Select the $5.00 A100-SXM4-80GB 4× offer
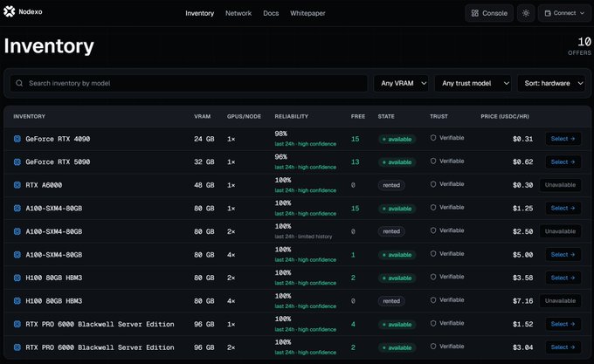 (x=563, y=255)
